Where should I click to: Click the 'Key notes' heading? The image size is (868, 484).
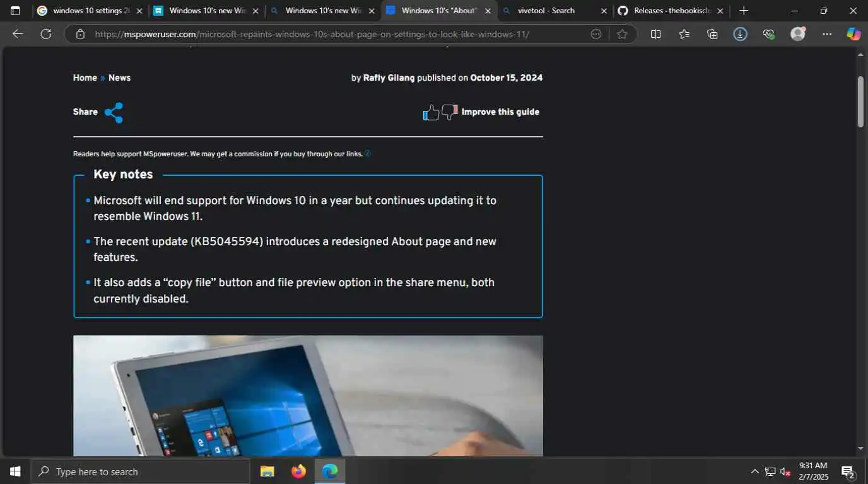click(x=123, y=174)
